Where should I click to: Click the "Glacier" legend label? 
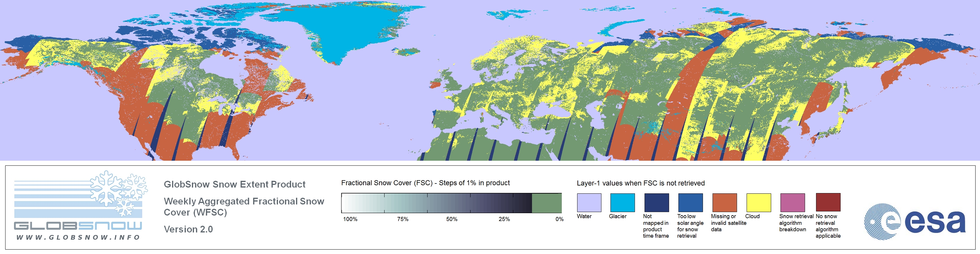pos(618,216)
